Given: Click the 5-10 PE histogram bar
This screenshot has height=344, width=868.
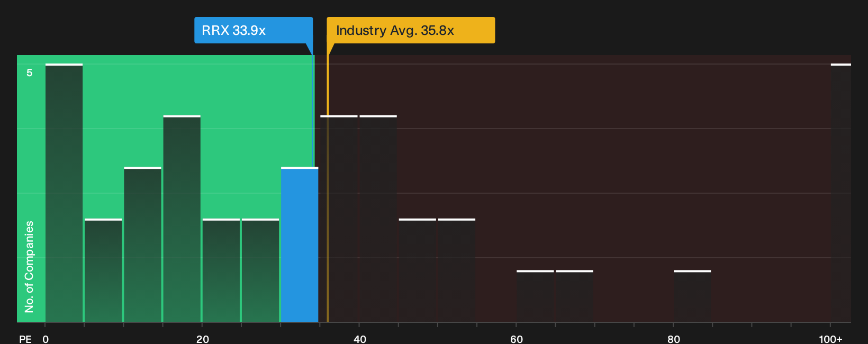Looking at the screenshot, I should tap(103, 270).
